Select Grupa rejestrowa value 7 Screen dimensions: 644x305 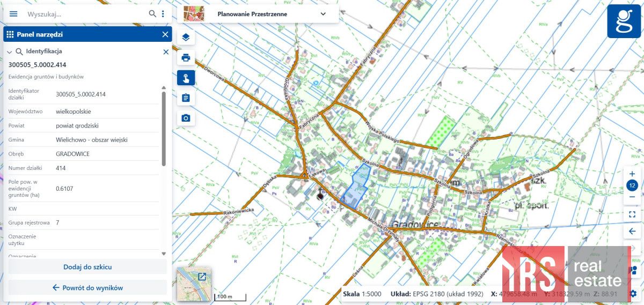pos(57,222)
